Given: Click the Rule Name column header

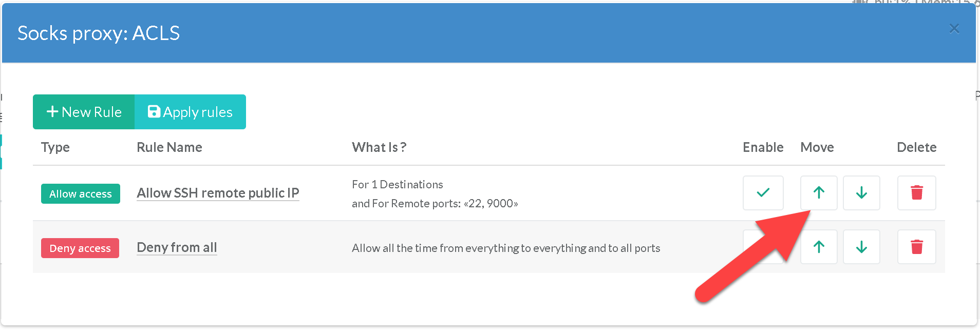Looking at the screenshot, I should pos(169,147).
